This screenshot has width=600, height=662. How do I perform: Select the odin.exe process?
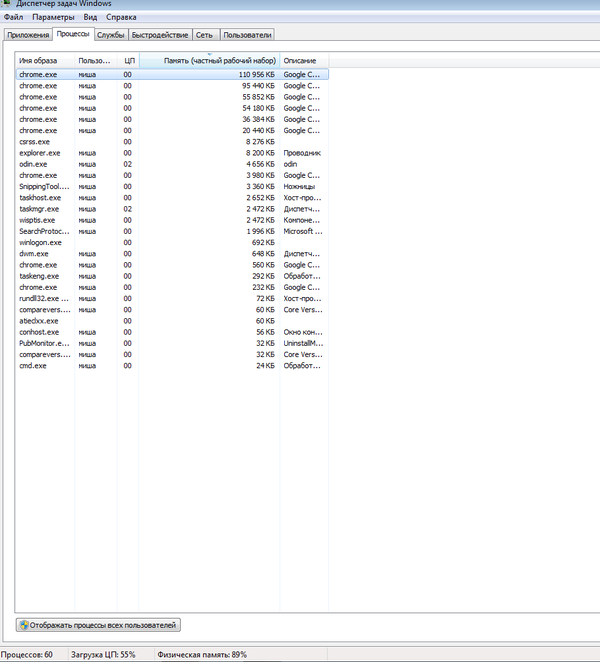(33, 164)
